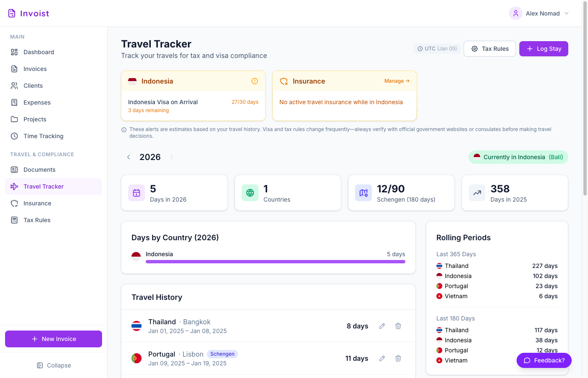Select the Time Tracking clock icon
Viewport: 588px width, 378px height.
(x=15, y=136)
